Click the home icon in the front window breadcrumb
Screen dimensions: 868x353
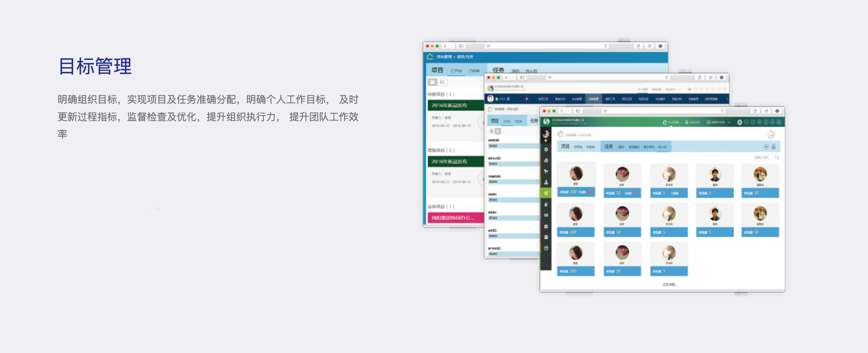point(561,134)
